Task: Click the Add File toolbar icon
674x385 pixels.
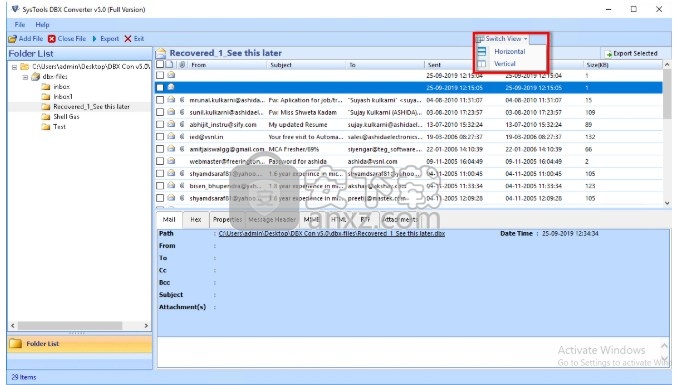Action: [x=12, y=39]
